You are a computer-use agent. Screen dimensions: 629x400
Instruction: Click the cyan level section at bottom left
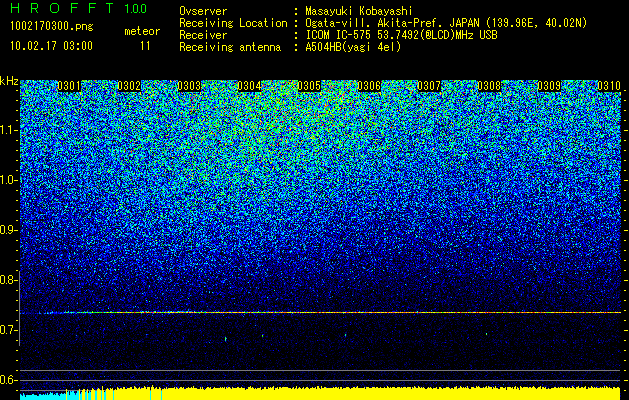(43, 396)
